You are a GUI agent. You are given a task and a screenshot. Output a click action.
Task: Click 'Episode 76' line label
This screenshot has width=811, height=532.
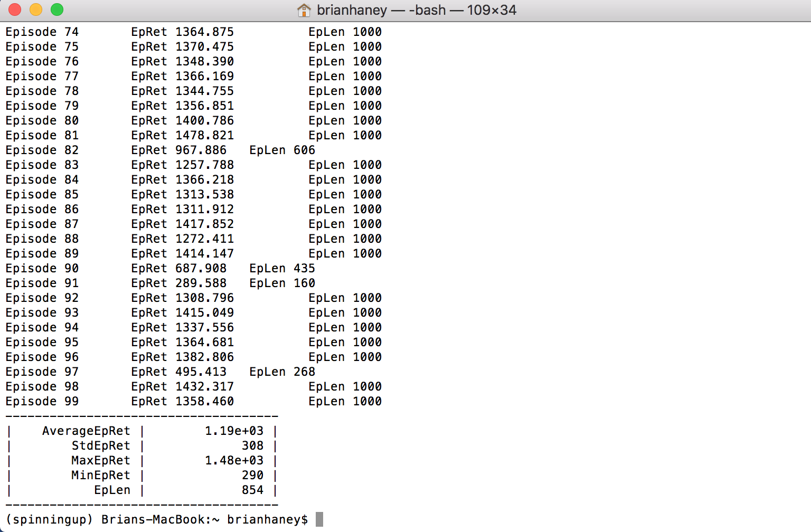point(42,61)
